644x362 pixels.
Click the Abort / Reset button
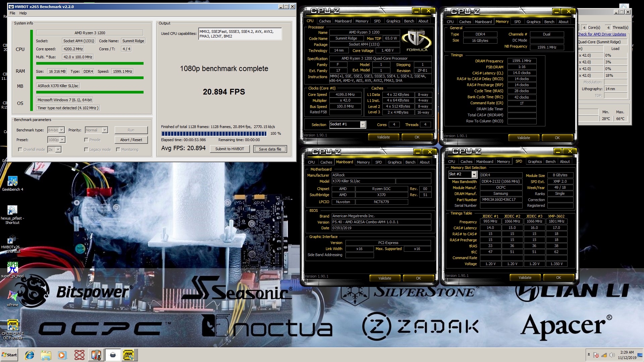tap(131, 140)
